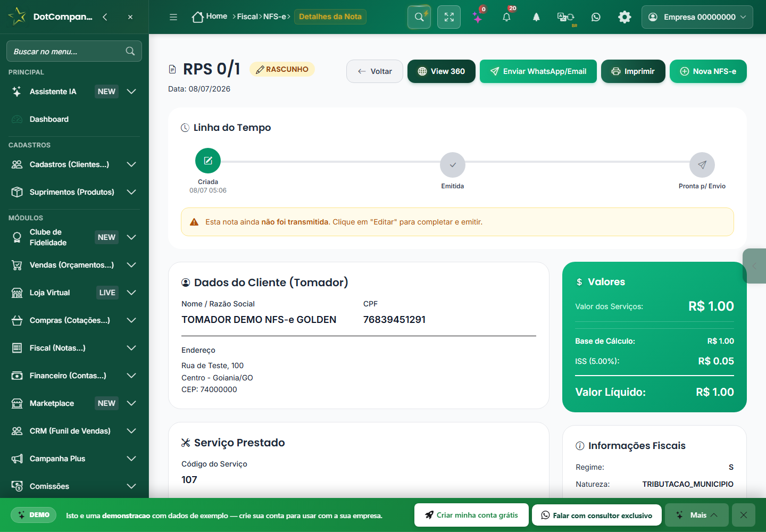The height and width of the screenshot is (532, 766).
Task: Click CPF value 76839451291
Action: [x=394, y=320]
